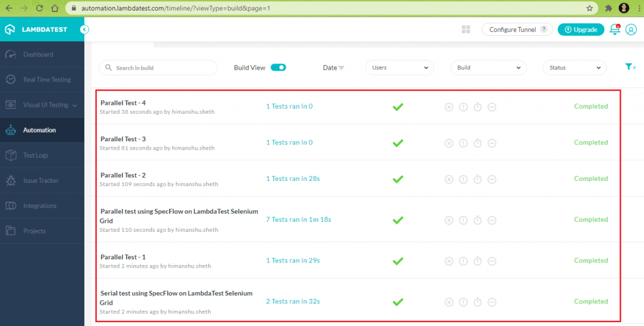This screenshot has height=326, width=644.
Task: Clear filters with the funnel icon
Action: (630, 67)
